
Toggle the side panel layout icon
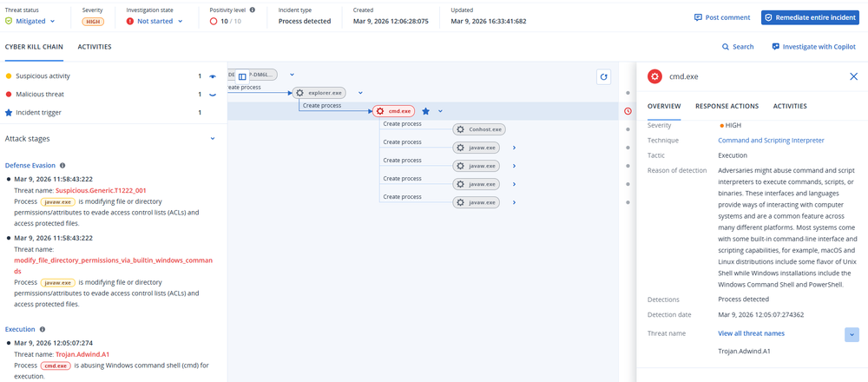coord(243,76)
